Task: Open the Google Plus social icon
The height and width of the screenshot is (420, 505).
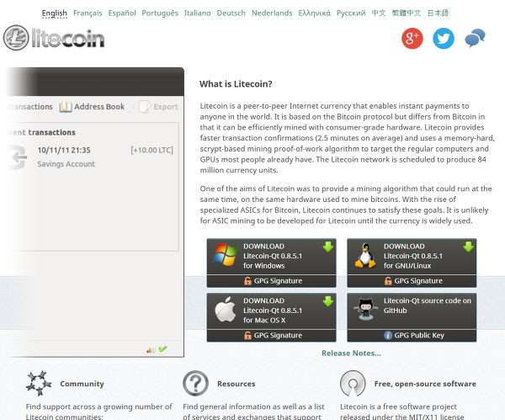Action: 412,39
